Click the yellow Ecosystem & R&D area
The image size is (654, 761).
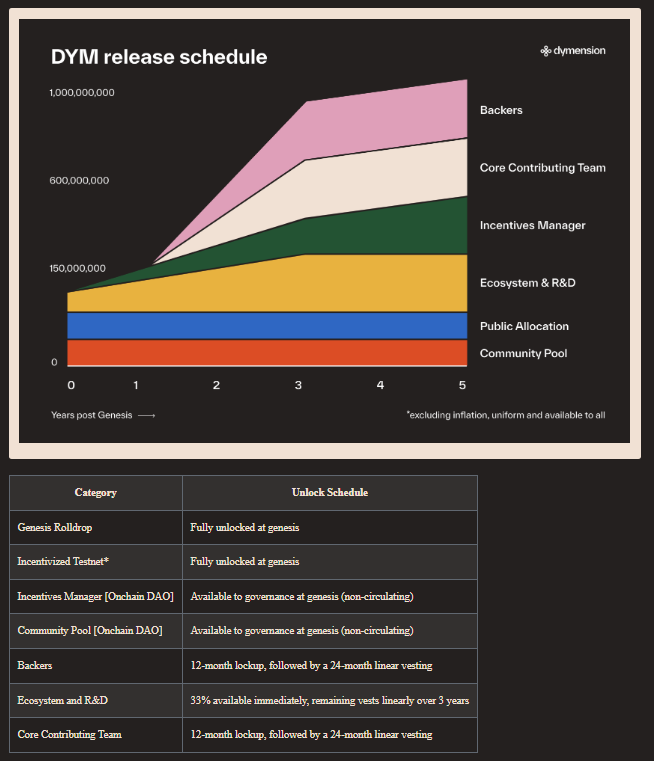click(x=311, y=284)
